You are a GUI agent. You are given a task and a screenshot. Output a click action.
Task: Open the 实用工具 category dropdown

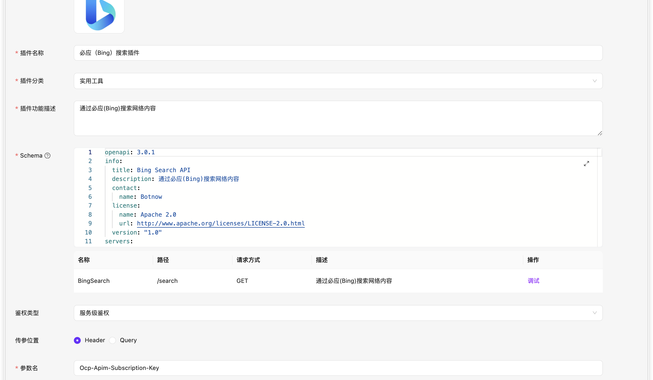click(338, 81)
